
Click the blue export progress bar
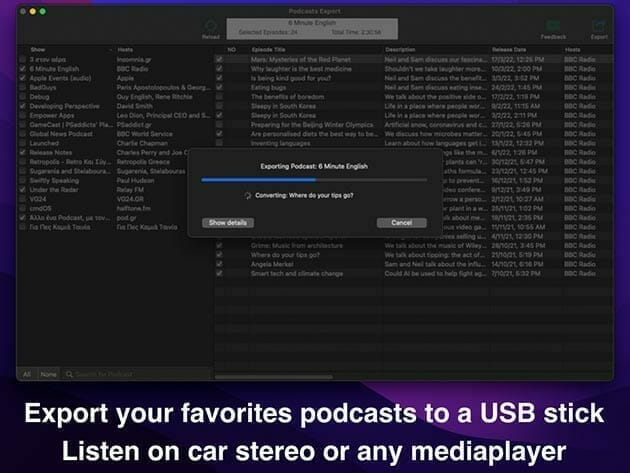[314, 180]
